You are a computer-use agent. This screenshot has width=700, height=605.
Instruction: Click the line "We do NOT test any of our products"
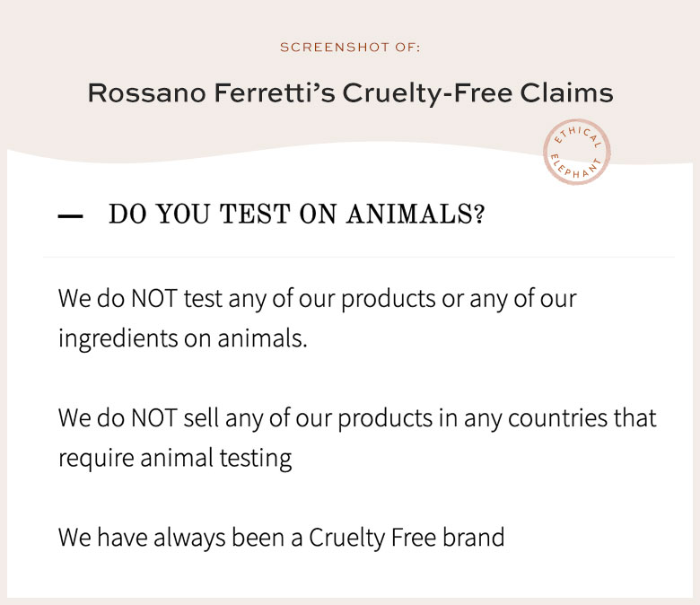point(318,299)
